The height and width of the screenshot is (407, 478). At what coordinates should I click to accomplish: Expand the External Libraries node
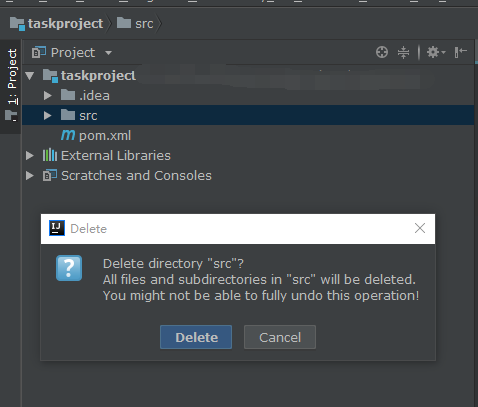30,156
